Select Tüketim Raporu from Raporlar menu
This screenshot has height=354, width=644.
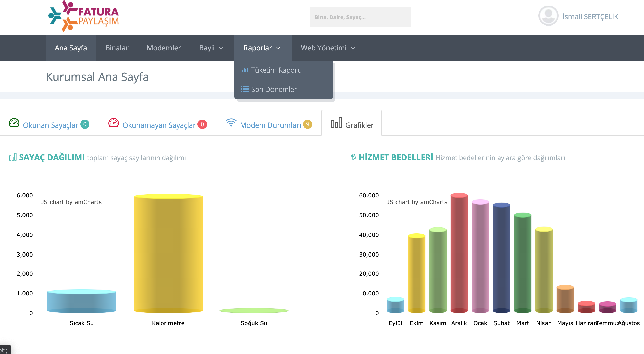point(283,70)
